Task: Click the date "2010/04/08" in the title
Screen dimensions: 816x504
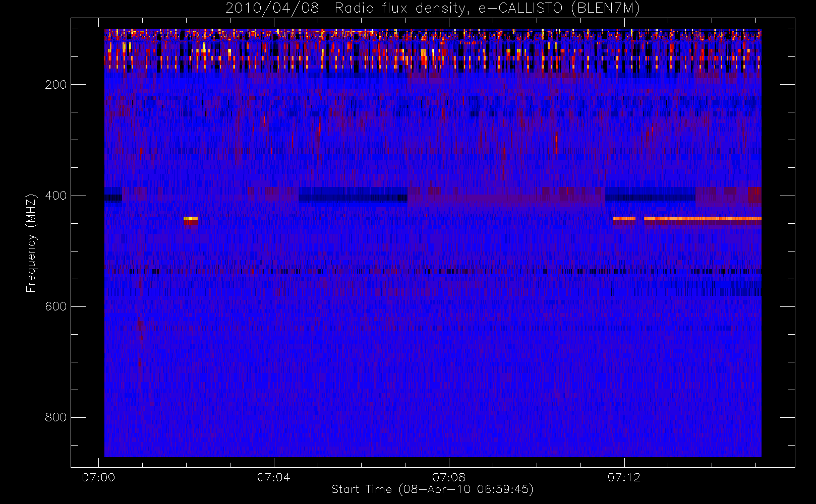Action: point(272,9)
